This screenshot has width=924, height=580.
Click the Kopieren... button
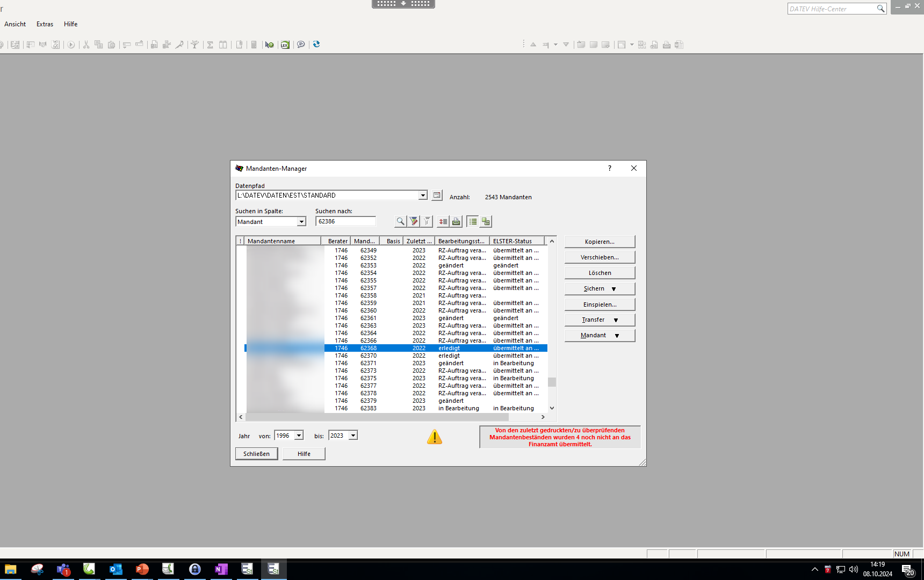pos(600,242)
